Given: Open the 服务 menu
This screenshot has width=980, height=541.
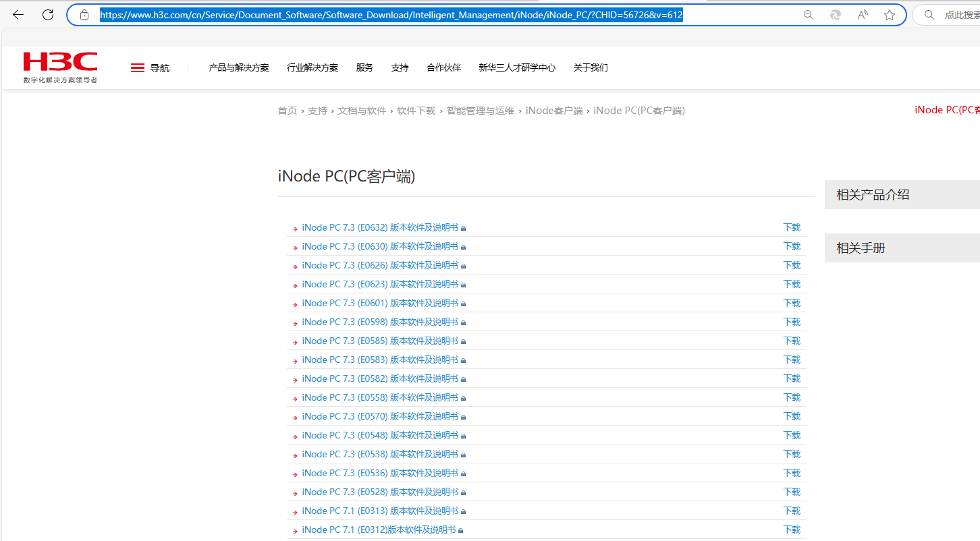Looking at the screenshot, I should pos(364,67).
